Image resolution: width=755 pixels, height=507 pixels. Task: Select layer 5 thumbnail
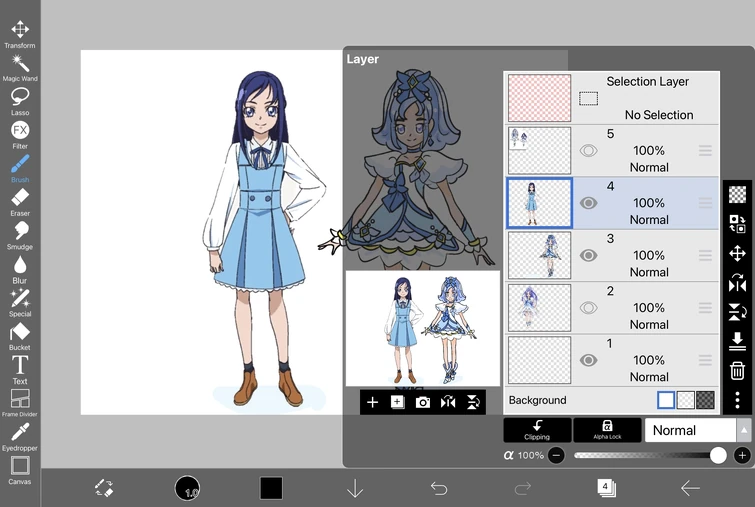(x=539, y=151)
